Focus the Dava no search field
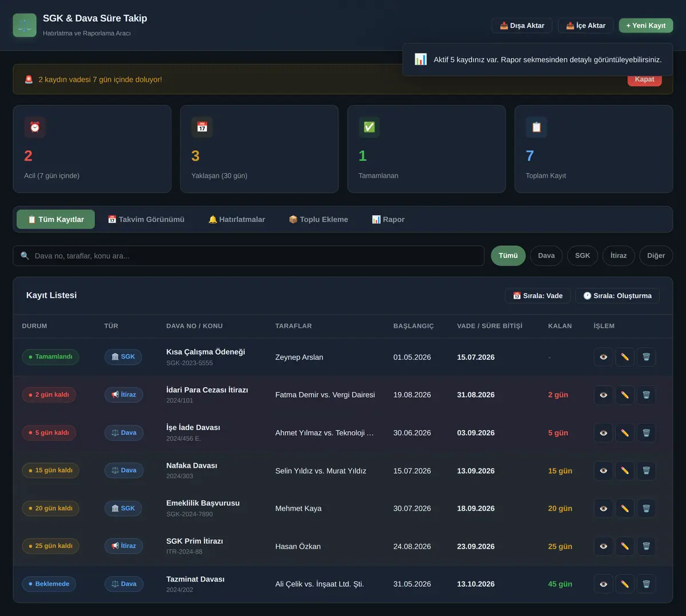This screenshot has width=686, height=616. pos(249,256)
